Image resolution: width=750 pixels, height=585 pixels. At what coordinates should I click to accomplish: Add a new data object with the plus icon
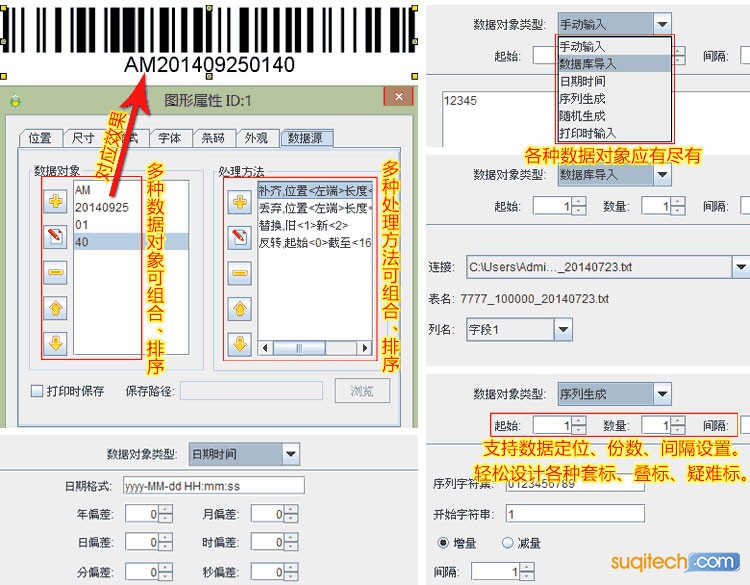coord(55,201)
